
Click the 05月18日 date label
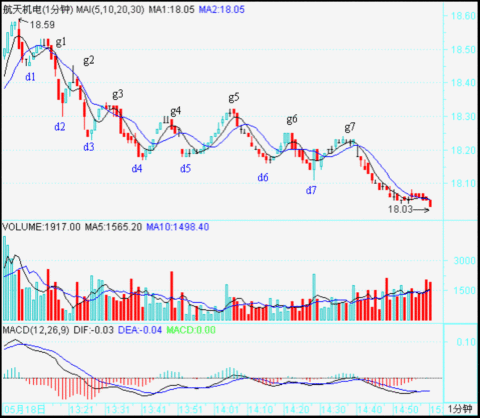pos(25,409)
